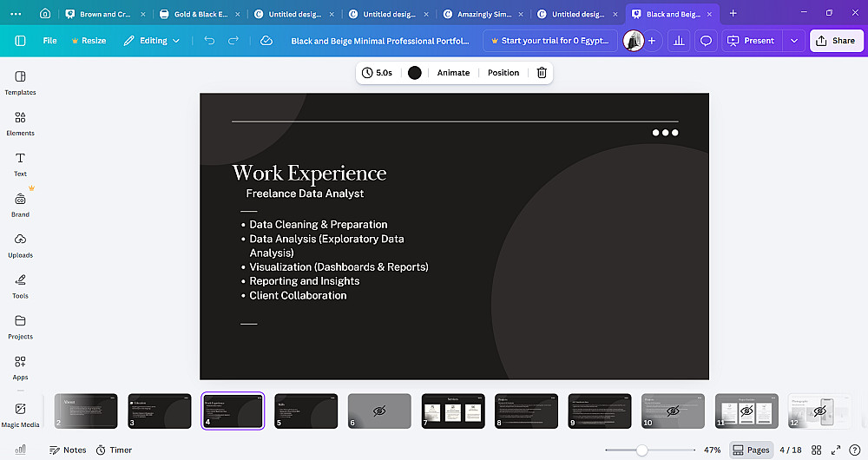Click the user profile avatar
This screenshot has width=868, height=460.
634,41
